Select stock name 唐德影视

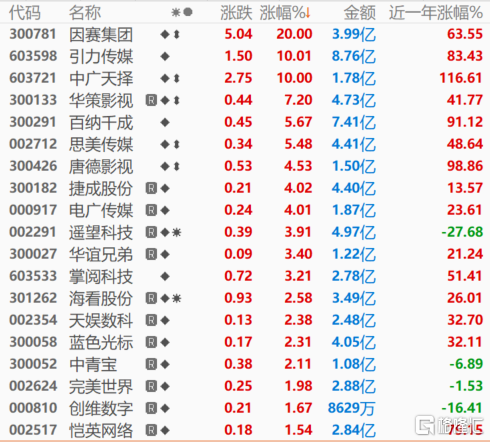tap(101, 166)
